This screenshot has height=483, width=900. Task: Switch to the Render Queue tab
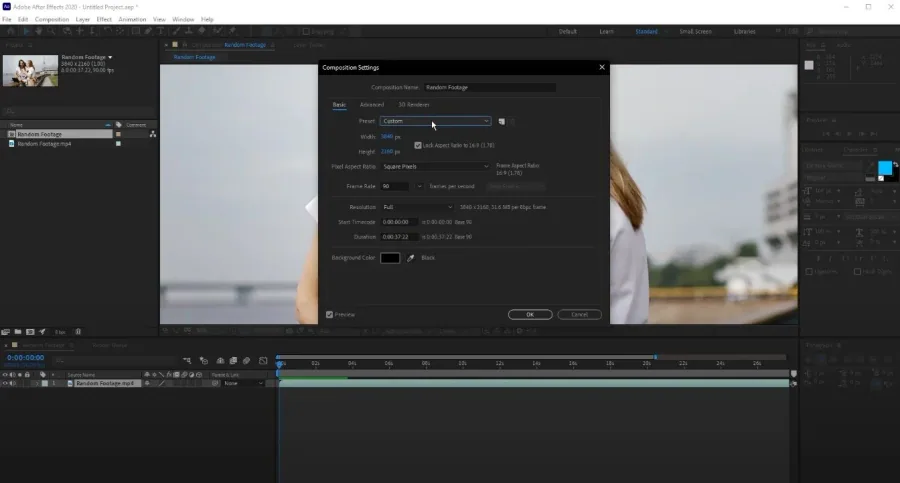110,345
